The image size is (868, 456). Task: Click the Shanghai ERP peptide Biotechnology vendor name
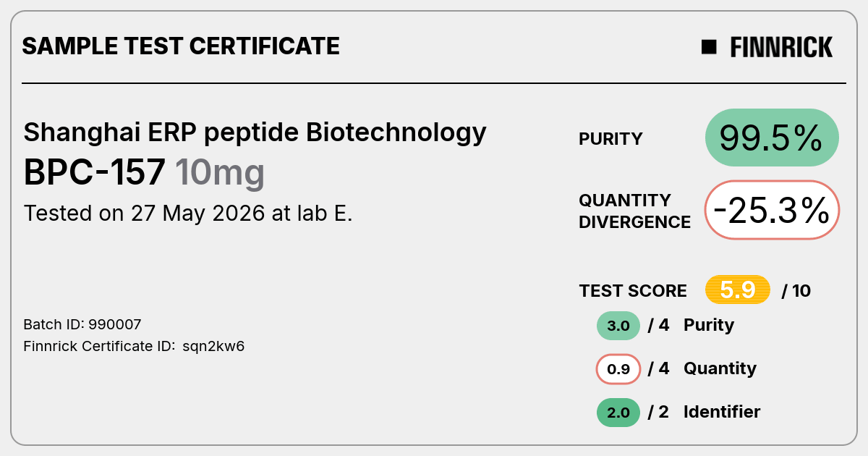[x=255, y=133]
